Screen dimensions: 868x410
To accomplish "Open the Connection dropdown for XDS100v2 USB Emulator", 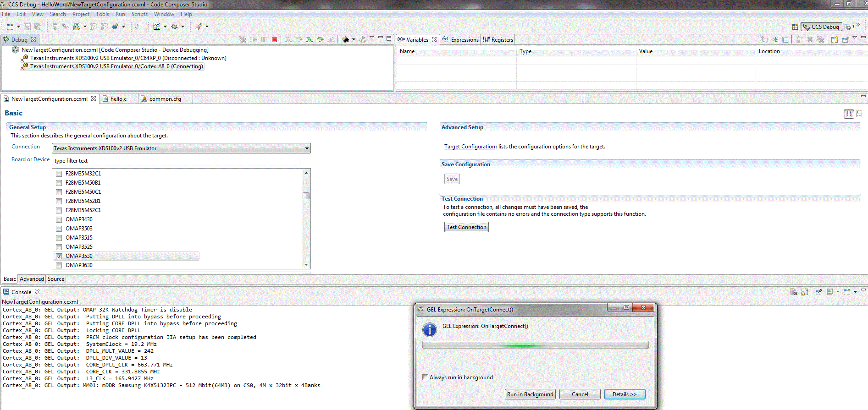I will click(181, 148).
